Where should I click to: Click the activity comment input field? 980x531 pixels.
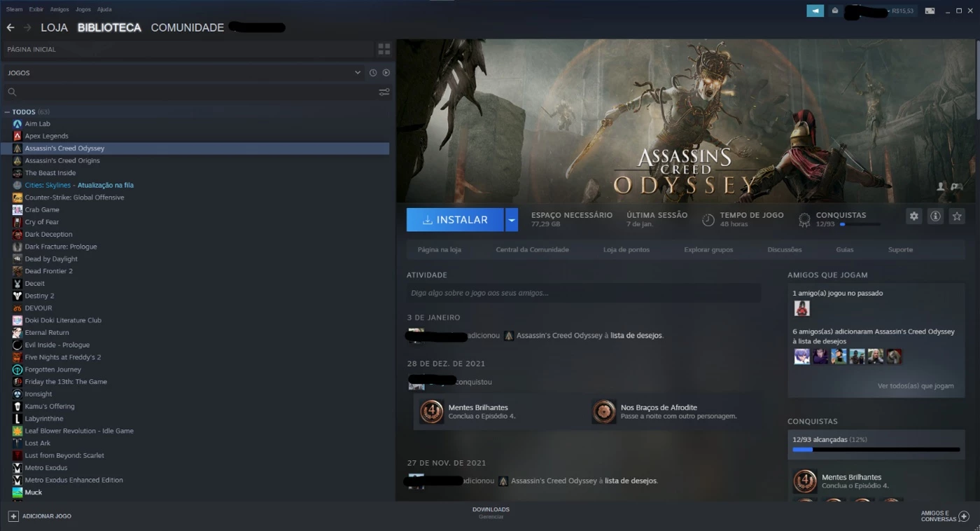click(584, 293)
